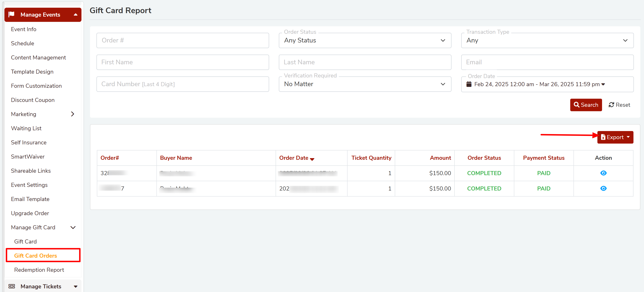This screenshot has height=292, width=644.
Task: Sort table by Buyer Name column header
Action: point(176,158)
